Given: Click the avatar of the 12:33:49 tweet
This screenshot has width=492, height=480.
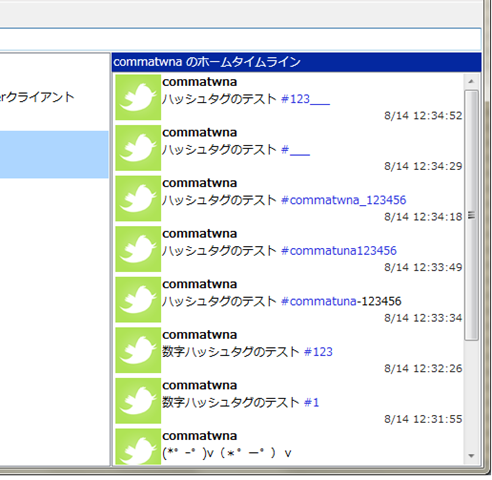Looking at the screenshot, I should click(x=138, y=249).
